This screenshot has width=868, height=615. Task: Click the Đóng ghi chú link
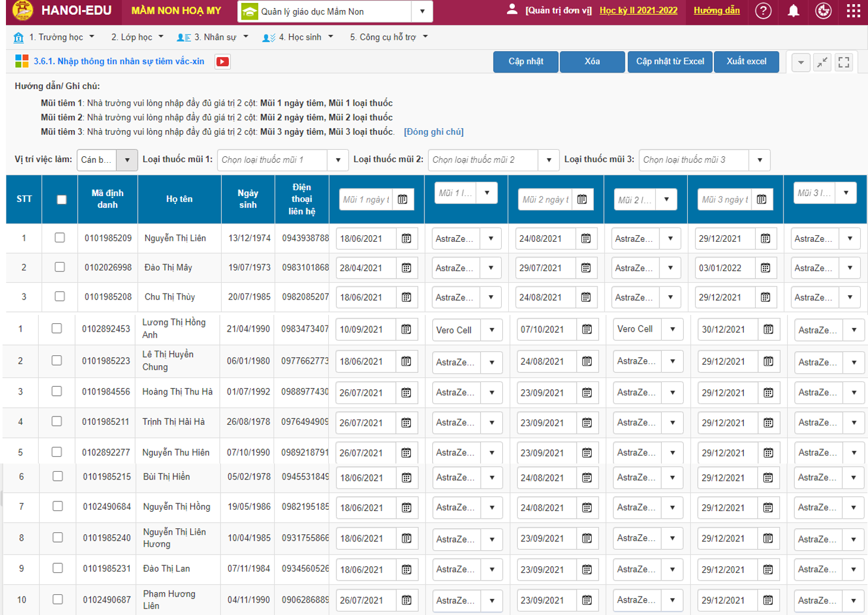pos(433,132)
